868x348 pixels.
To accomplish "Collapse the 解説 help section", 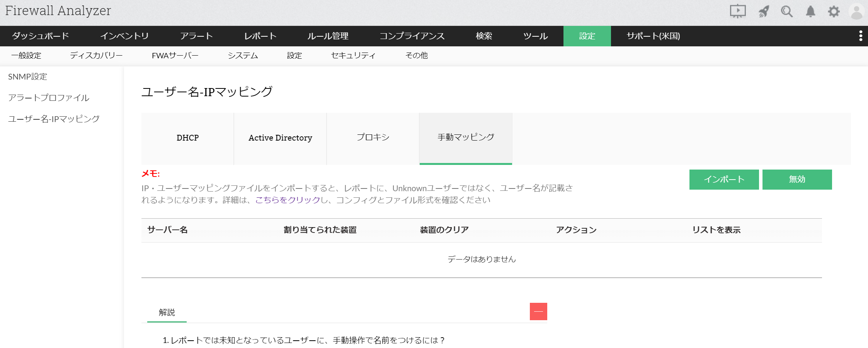I will pos(538,311).
